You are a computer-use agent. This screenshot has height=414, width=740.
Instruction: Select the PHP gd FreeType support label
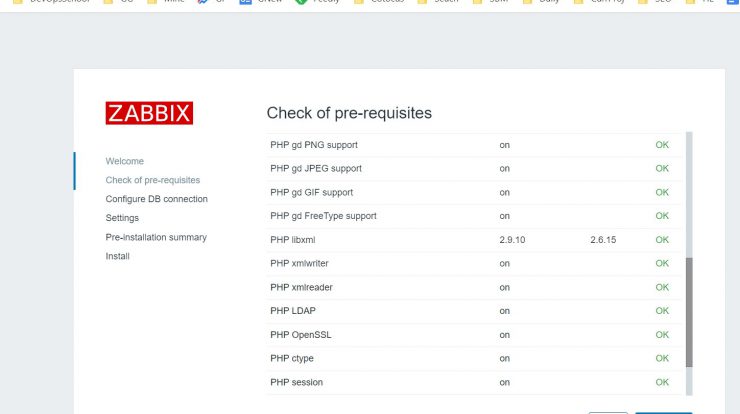coord(323,216)
